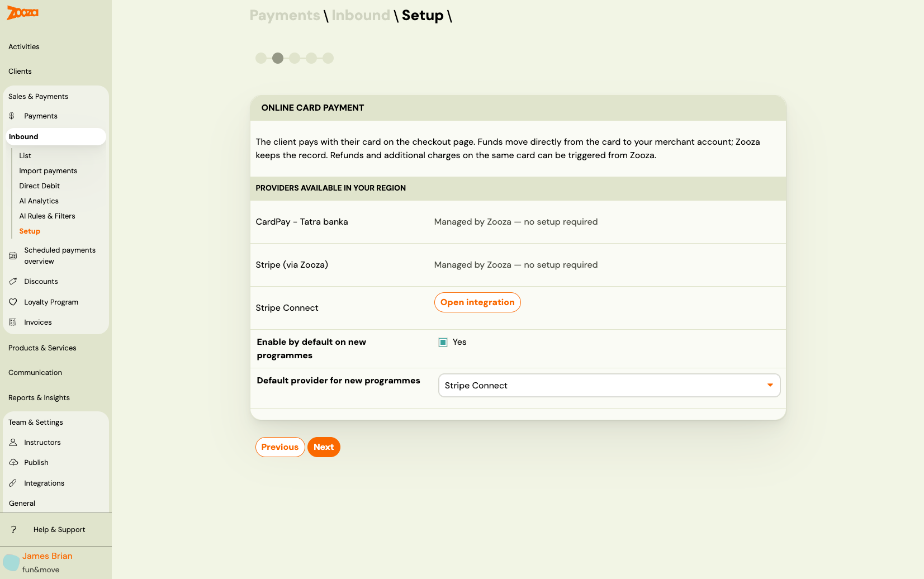
Task: Click the Open integration button
Action: tap(477, 302)
